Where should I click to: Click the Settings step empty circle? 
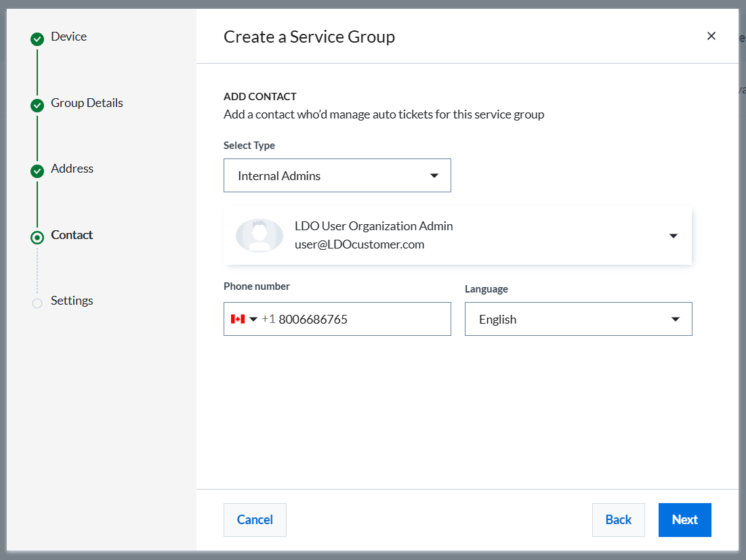(x=37, y=303)
